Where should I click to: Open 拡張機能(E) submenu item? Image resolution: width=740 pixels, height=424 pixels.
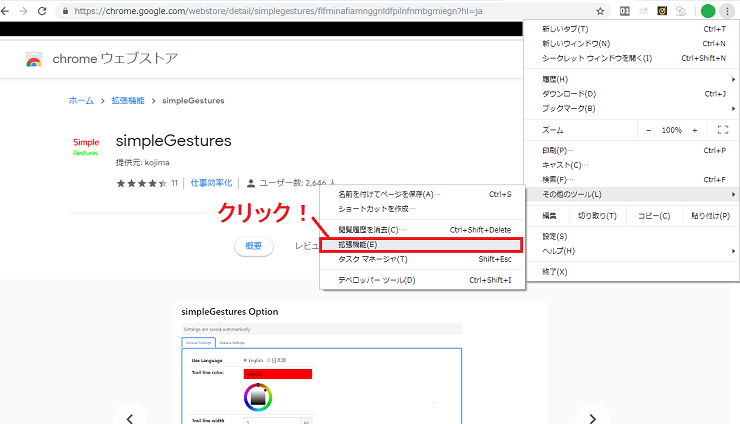(x=423, y=245)
